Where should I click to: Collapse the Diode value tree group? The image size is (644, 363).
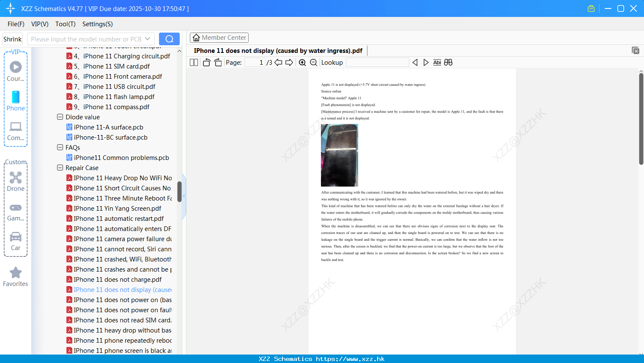pyautogui.click(x=60, y=117)
